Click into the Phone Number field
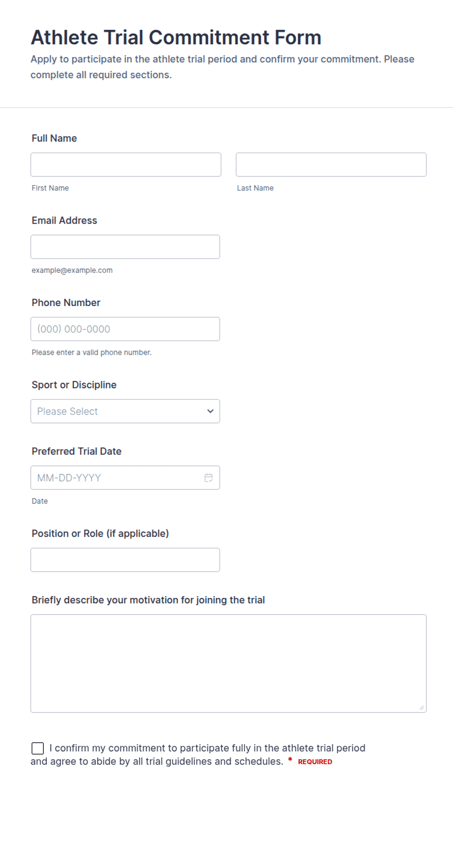The width and height of the screenshot is (453, 868). (125, 329)
